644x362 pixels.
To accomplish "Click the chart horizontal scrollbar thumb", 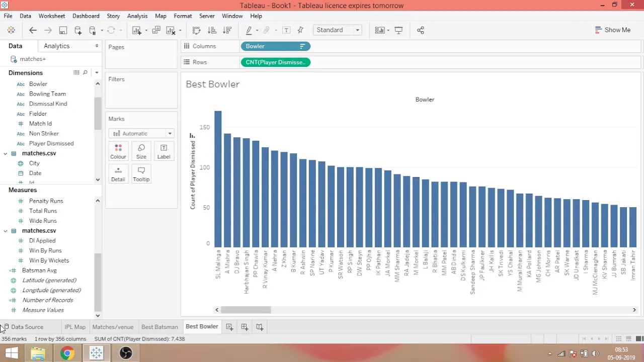I will click(x=246, y=310).
